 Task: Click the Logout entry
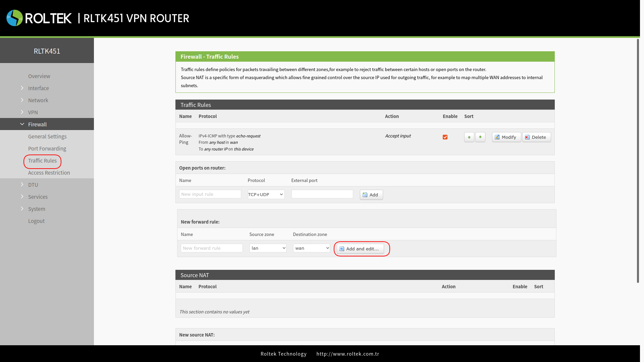point(36,221)
